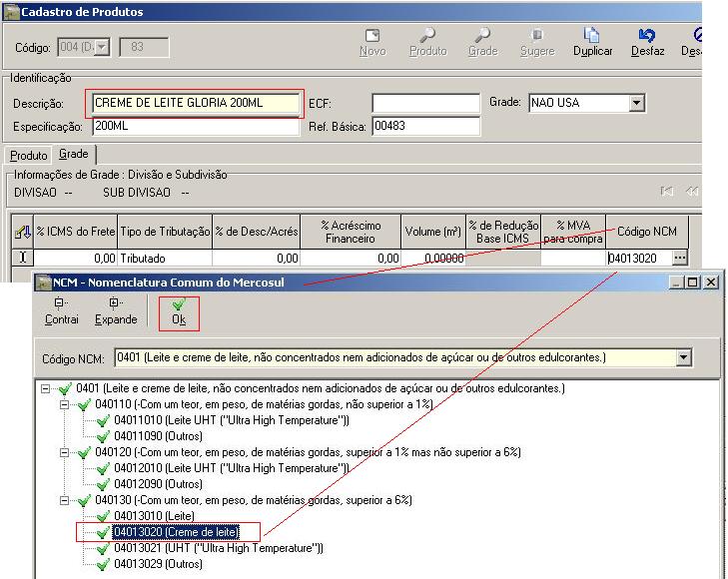This screenshot has width=728, height=579.
Task: Toggle checkmark for 04013020 Creme de leite
Action: pos(103,532)
